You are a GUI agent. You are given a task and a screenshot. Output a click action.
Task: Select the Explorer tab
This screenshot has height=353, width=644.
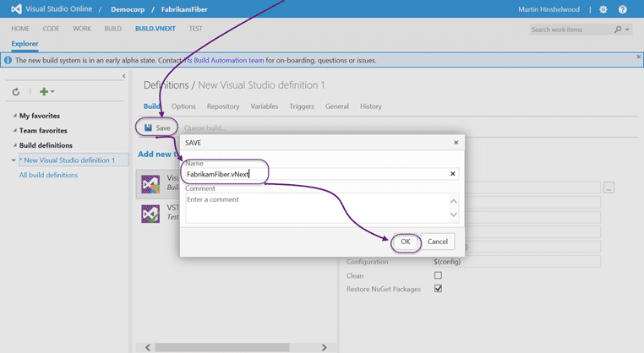click(x=25, y=44)
